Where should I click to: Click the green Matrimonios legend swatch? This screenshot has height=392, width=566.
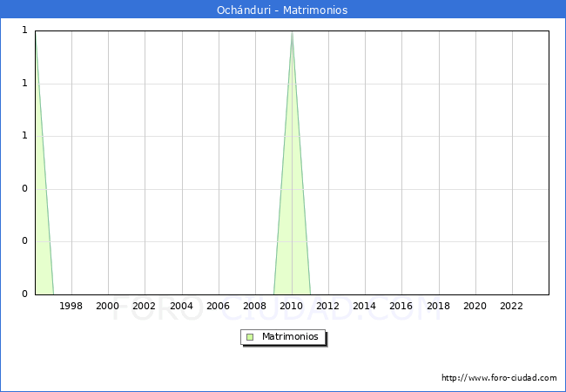(250, 337)
